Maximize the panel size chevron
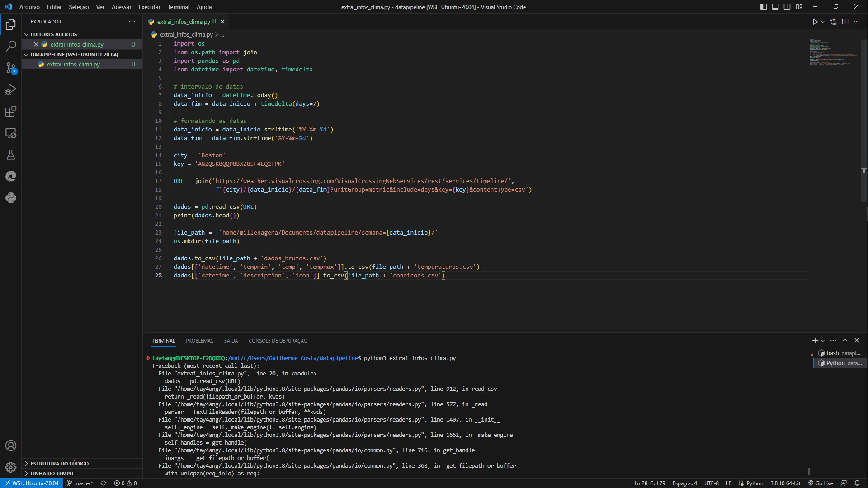 845,341
